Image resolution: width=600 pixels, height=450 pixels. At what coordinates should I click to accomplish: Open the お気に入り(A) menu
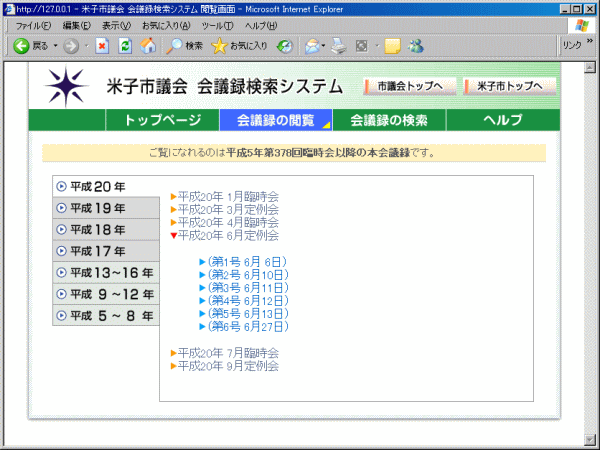(166, 26)
